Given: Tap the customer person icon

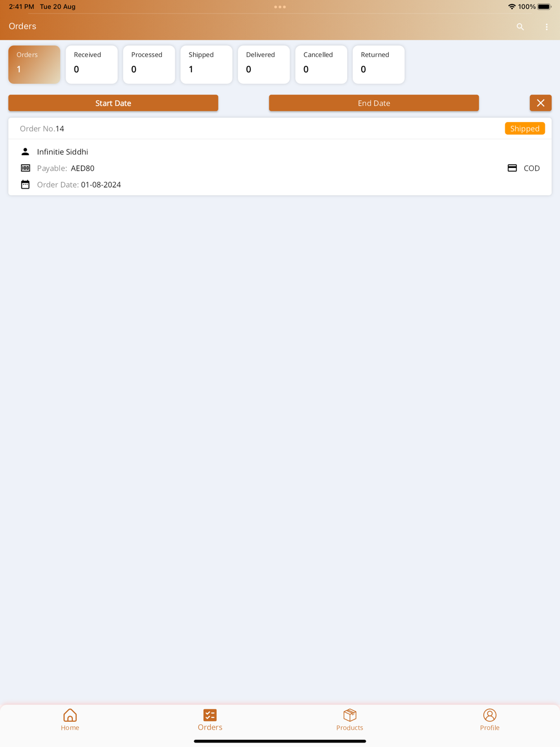Looking at the screenshot, I should [x=25, y=152].
